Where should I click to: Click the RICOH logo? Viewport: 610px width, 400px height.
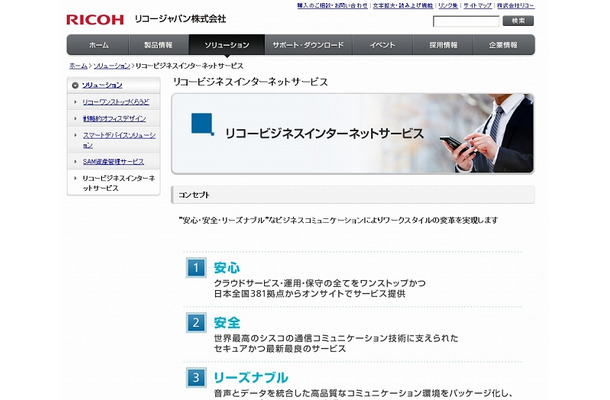coord(95,19)
